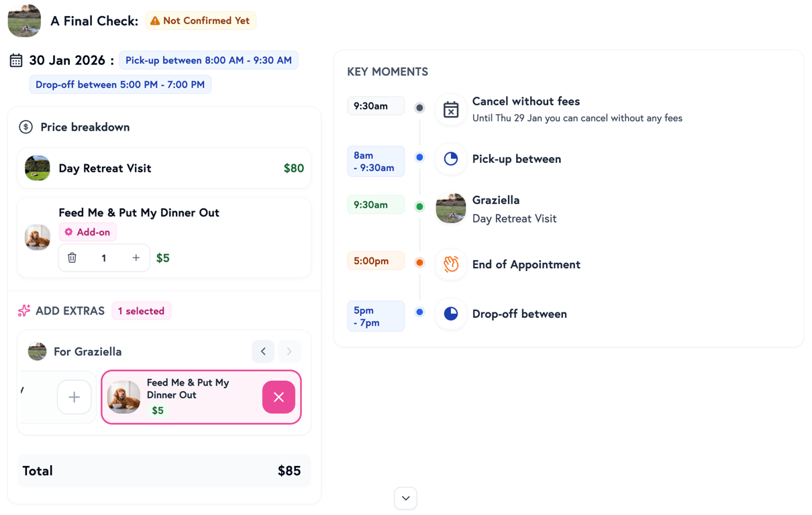Select the Not Confirmed Yet status badge

[201, 21]
